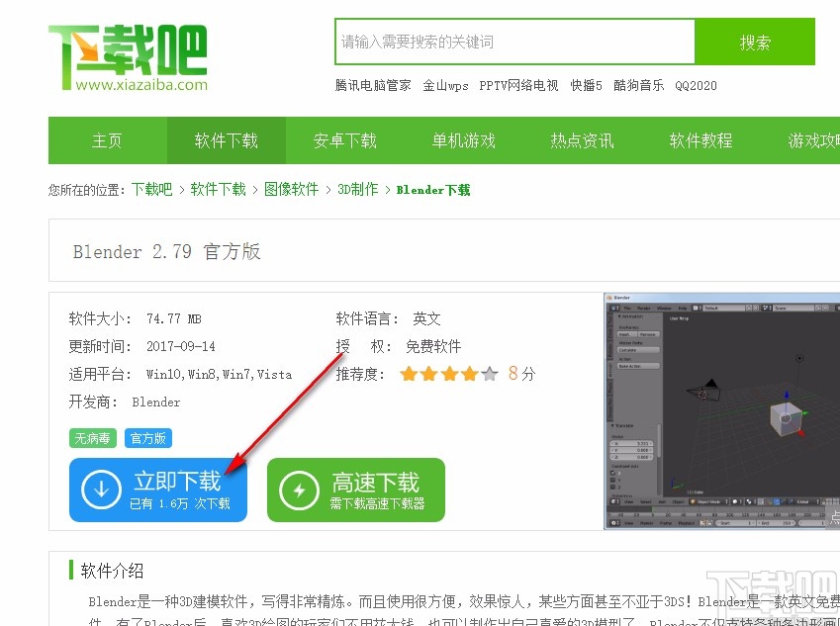Click the 图像软件 breadcrumb link
Viewport: 840px width, 626px height.
click(x=292, y=189)
